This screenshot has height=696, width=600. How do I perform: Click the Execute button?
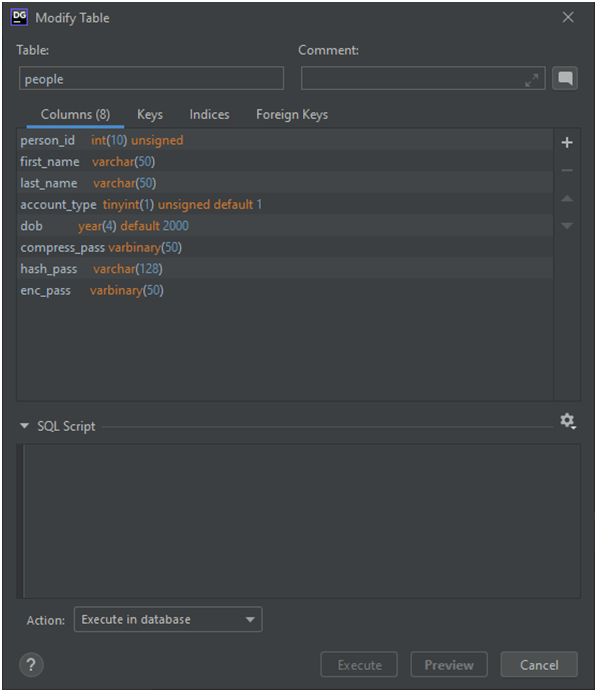[x=359, y=665]
